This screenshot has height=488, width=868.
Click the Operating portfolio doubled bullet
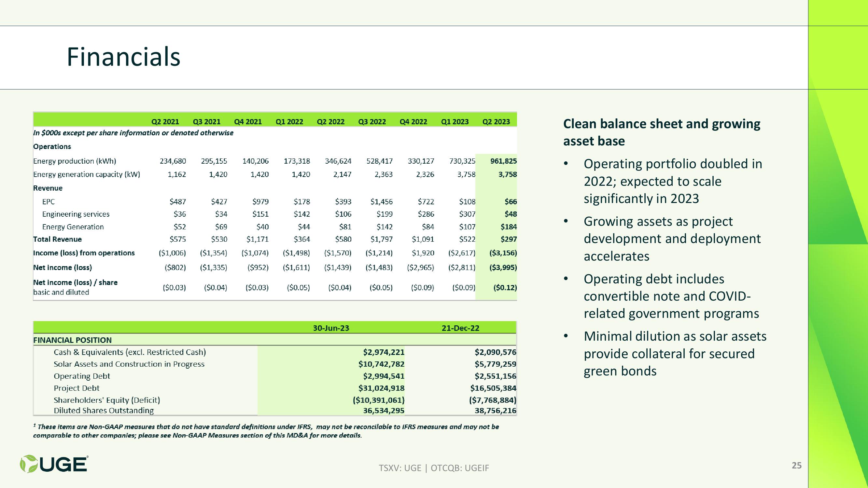tap(673, 181)
